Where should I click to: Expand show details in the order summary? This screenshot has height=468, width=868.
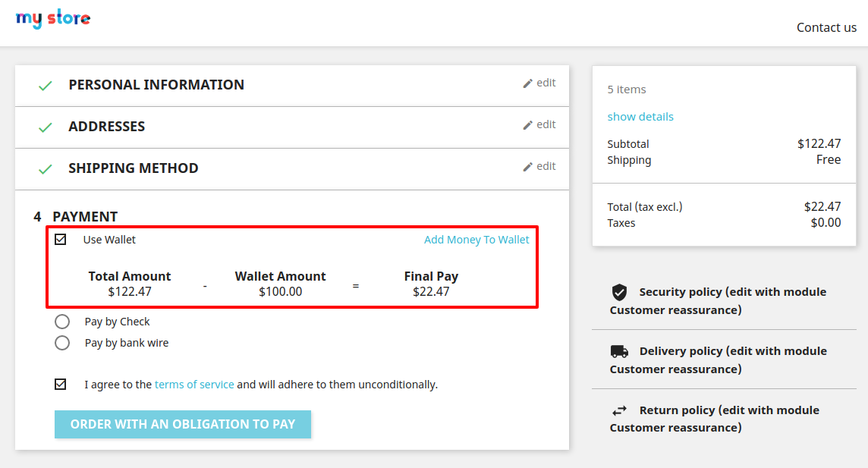tap(640, 116)
